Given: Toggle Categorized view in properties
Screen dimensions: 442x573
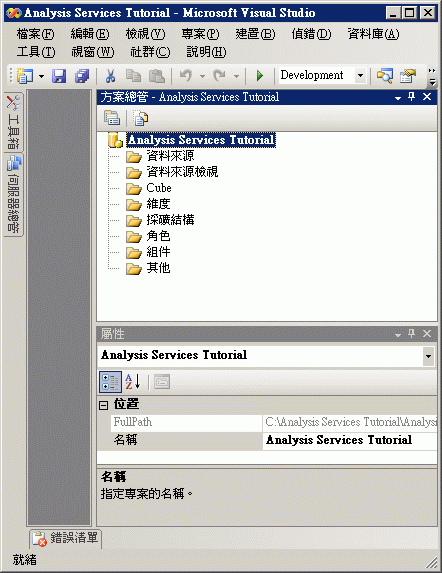Looking at the screenshot, I should point(110,382).
